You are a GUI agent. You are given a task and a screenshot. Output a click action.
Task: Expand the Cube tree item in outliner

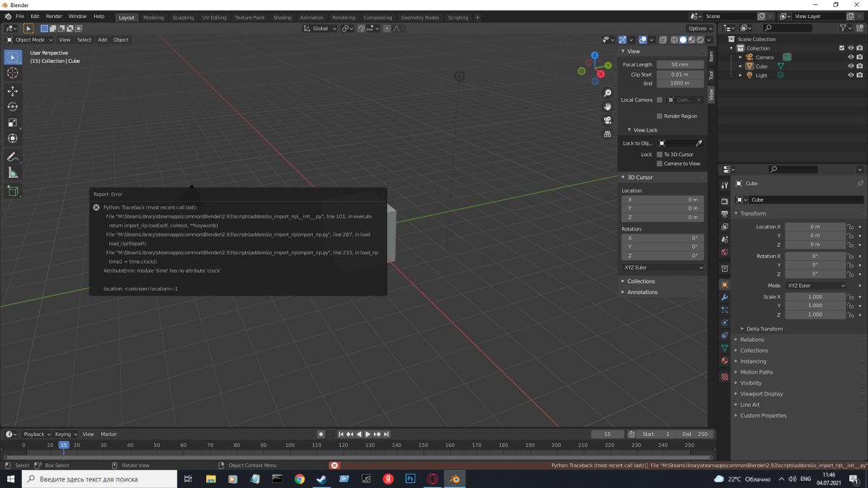pos(741,67)
